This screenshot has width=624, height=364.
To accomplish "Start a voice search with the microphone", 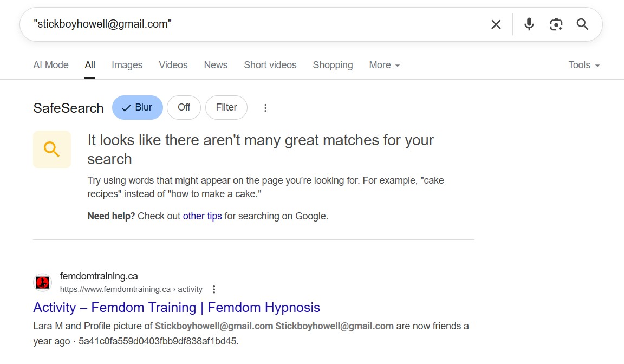I will (529, 24).
